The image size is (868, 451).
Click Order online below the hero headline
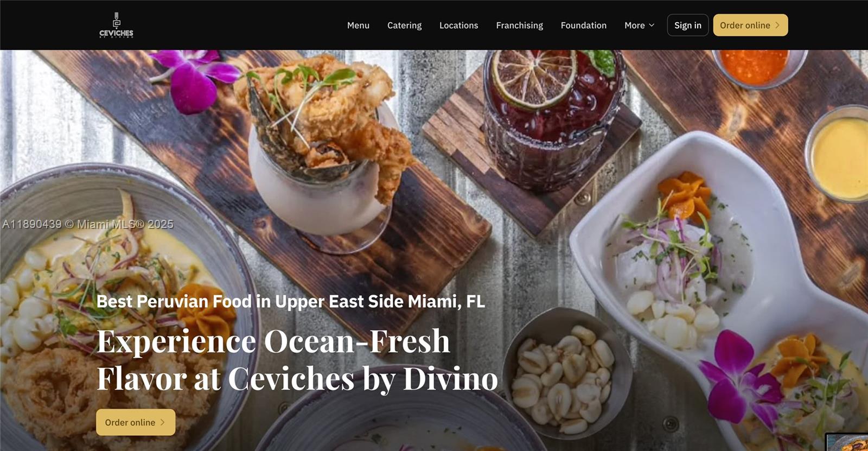136,422
